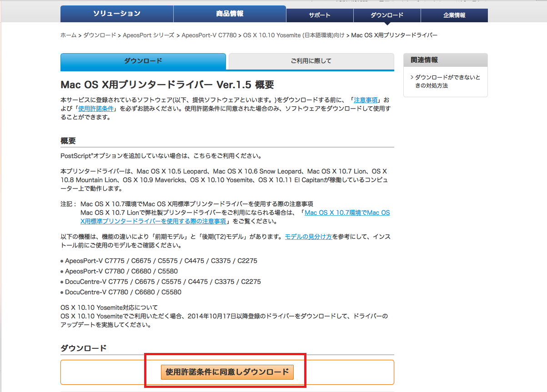
Task: Open the Mac OS X 10.7環境 notes link
Action: coord(347,213)
